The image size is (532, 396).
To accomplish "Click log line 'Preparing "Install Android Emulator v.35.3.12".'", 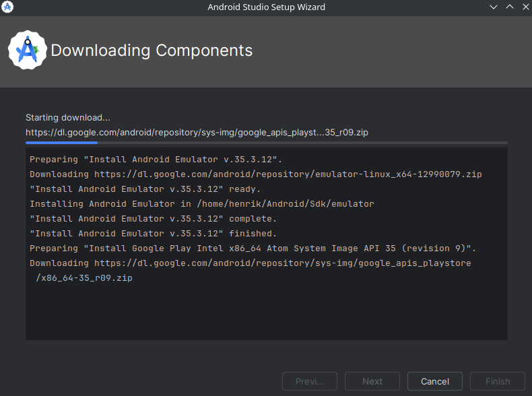I will click(x=156, y=160).
